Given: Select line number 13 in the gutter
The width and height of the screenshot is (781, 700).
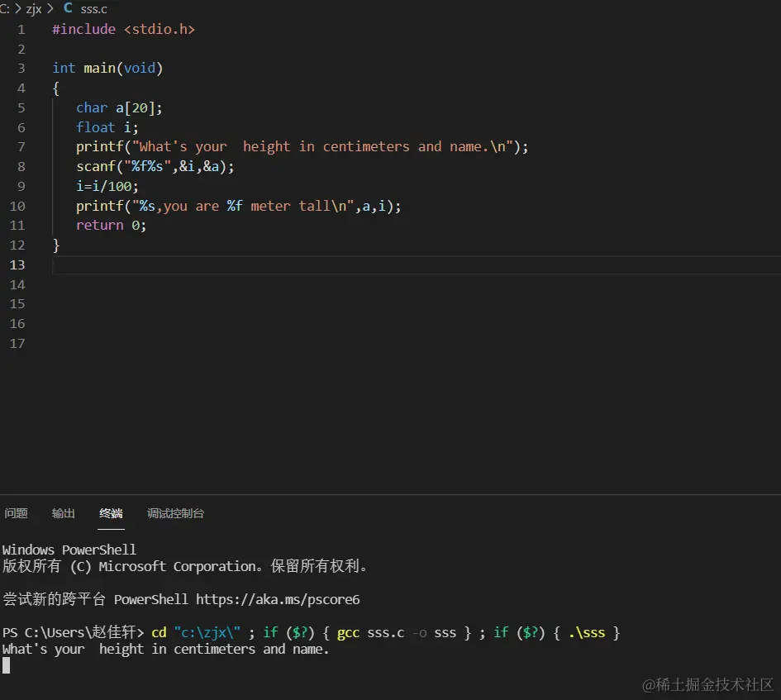Looking at the screenshot, I should pos(17,264).
